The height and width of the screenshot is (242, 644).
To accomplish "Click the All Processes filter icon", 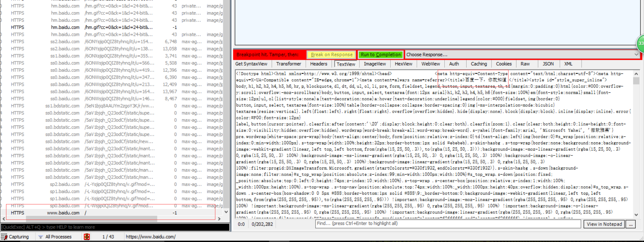I will pyautogui.click(x=41, y=237).
